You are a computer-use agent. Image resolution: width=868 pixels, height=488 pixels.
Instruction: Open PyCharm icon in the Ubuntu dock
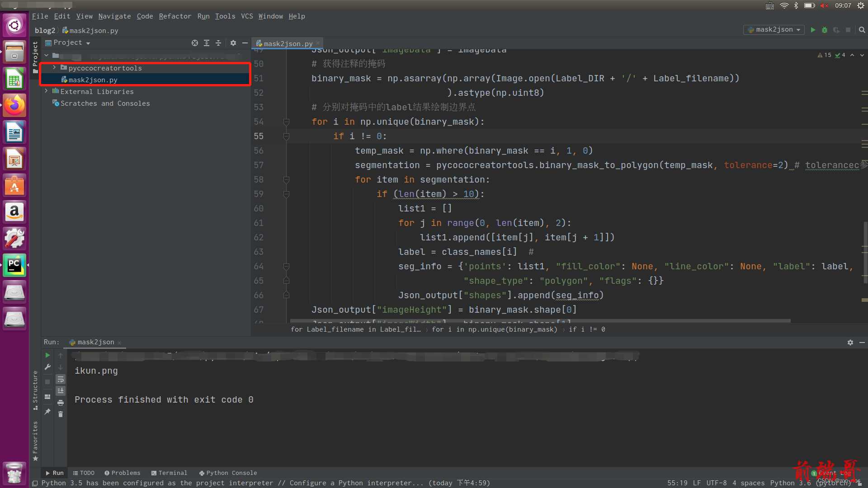click(x=14, y=265)
